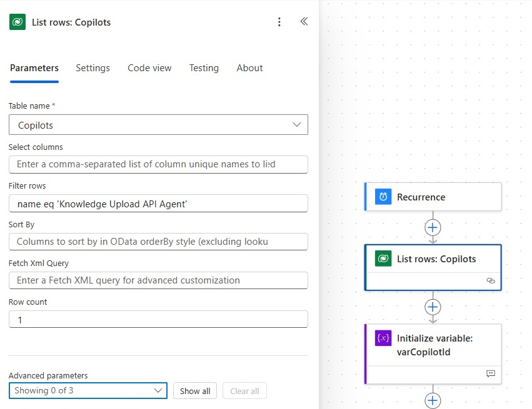Open the Code view tab
This screenshot has height=409, width=532.
tap(149, 68)
